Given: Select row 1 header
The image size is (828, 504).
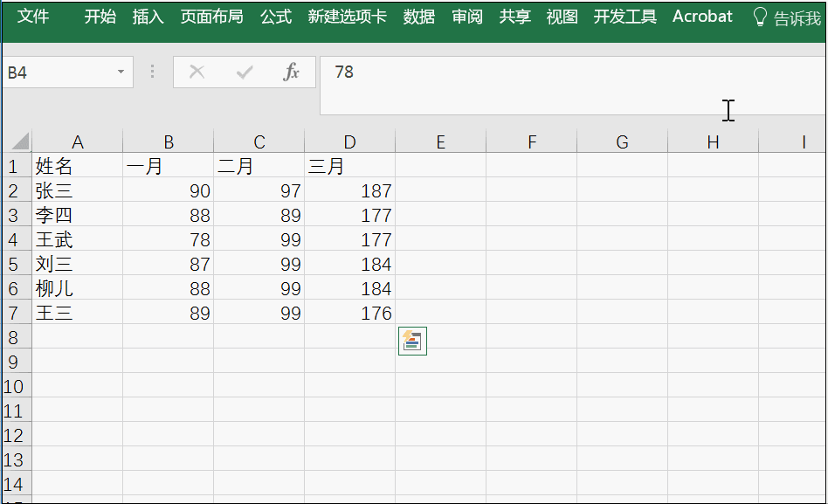Looking at the screenshot, I should tap(17, 167).
